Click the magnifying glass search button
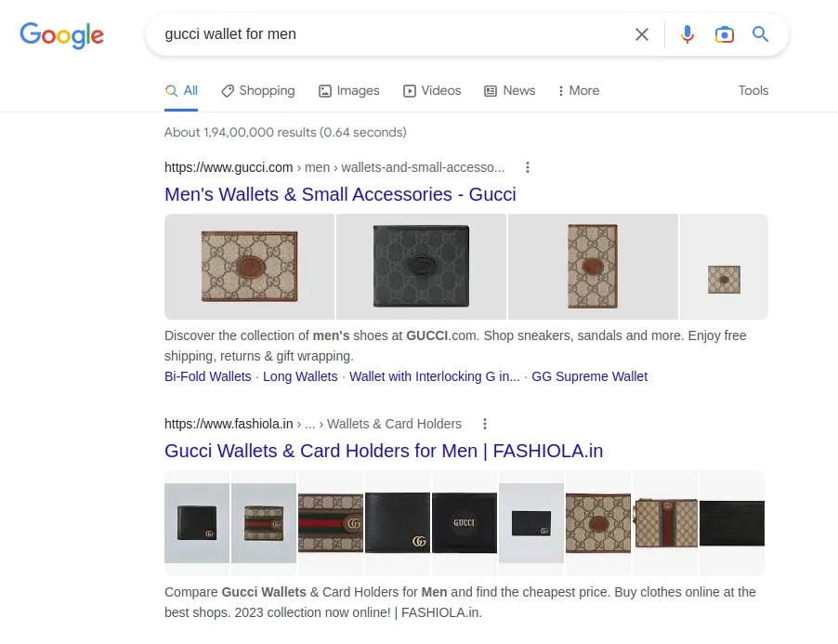The image size is (838, 644). click(x=761, y=34)
